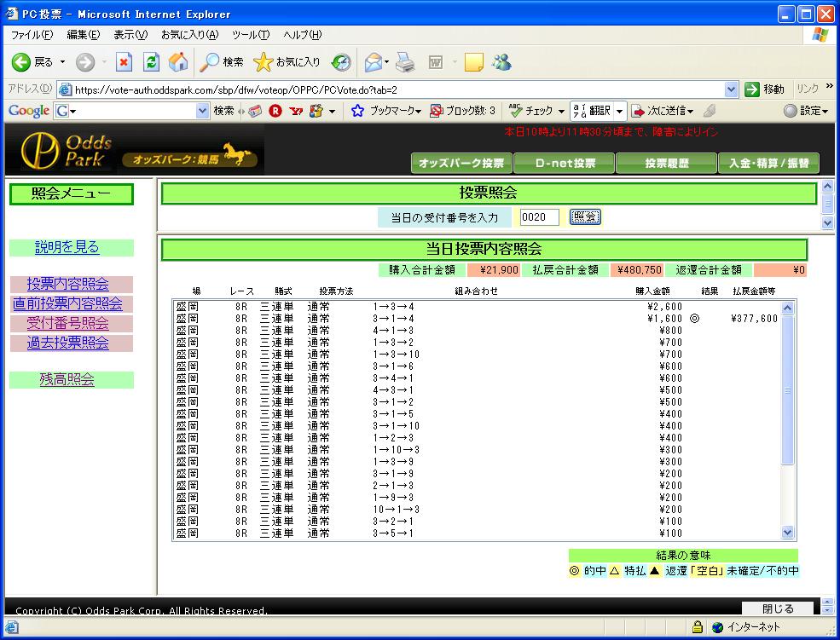Open the 説明を見る link
Screen dimensions: 840x640
pos(67,247)
